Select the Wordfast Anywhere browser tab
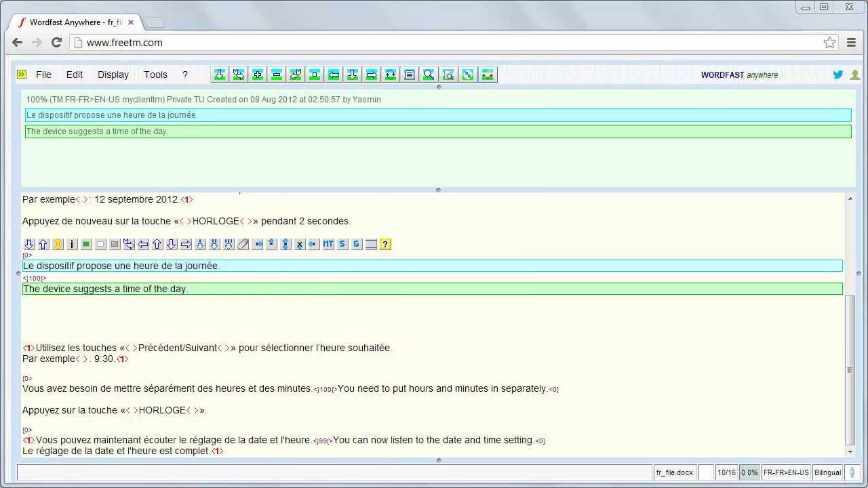 coord(75,22)
